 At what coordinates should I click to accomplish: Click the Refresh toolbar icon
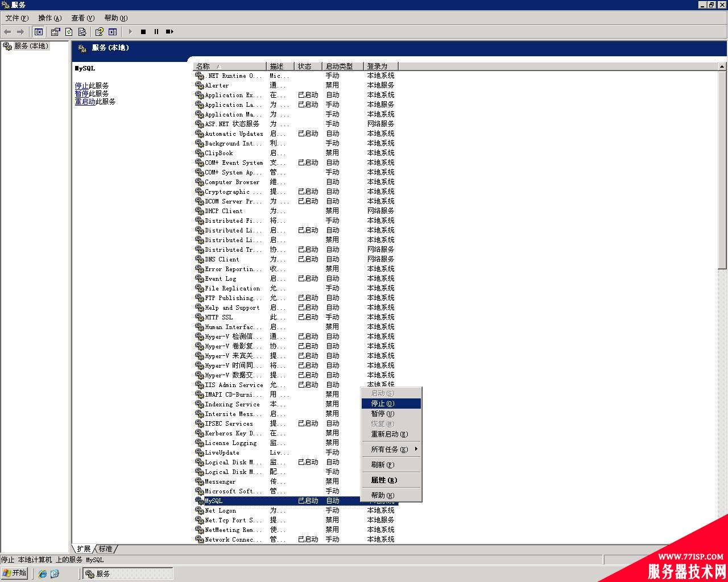point(69,32)
